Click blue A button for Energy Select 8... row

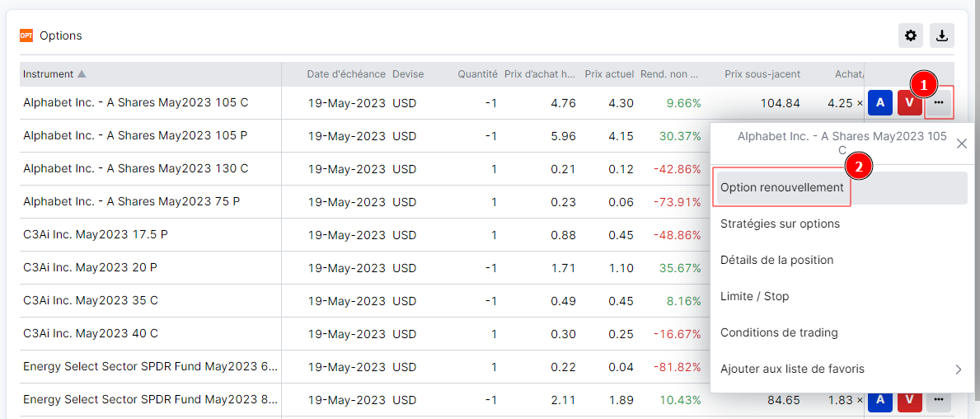coord(880,399)
